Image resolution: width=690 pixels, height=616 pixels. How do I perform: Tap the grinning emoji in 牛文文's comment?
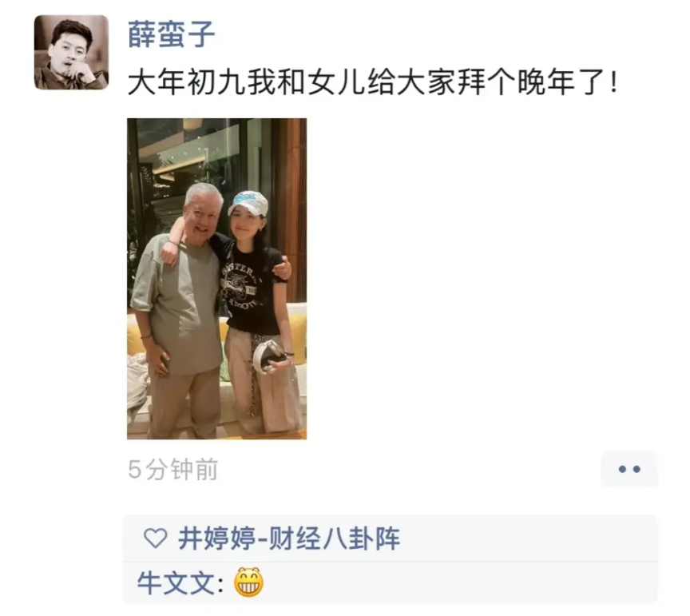click(248, 582)
